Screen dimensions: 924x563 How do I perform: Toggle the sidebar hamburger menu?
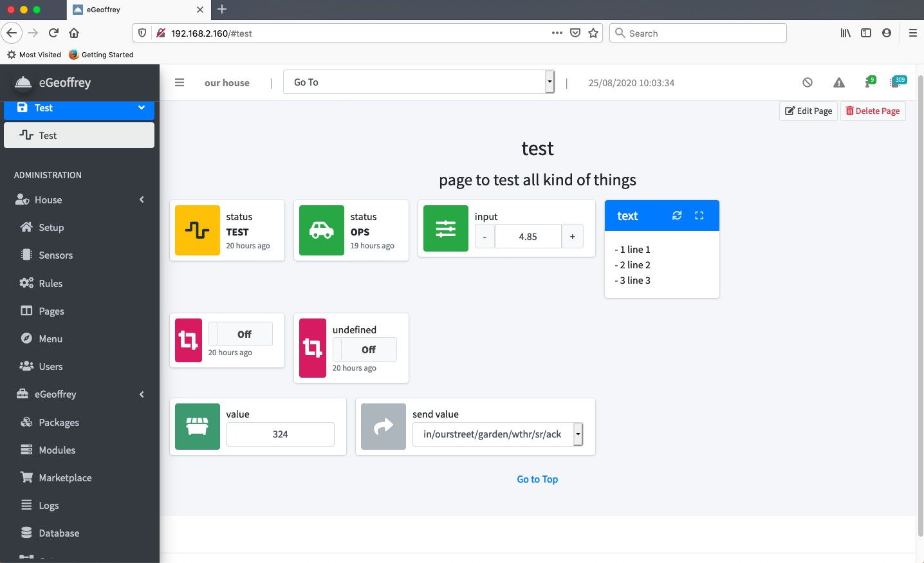(x=180, y=82)
